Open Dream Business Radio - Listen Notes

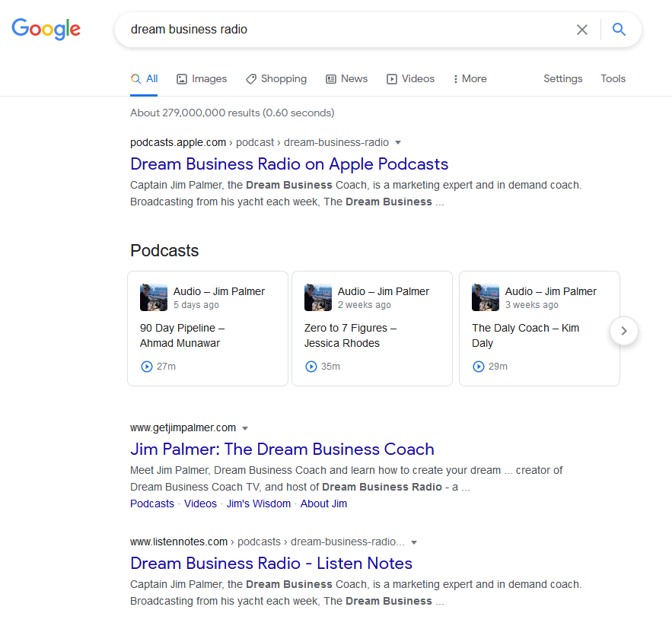[x=271, y=564]
